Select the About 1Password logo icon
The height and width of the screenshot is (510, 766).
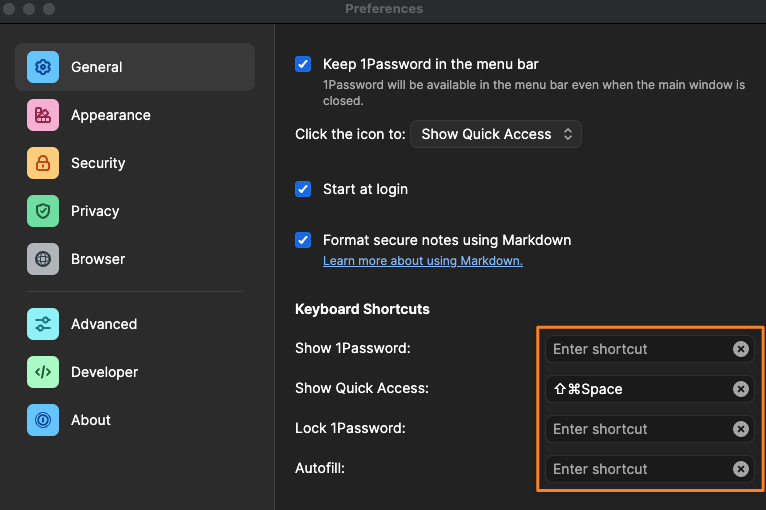(x=43, y=420)
